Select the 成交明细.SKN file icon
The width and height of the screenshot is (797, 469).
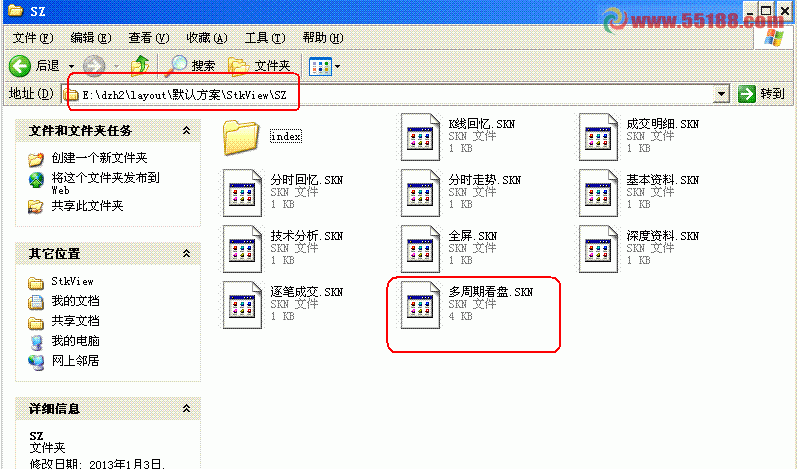(x=598, y=137)
